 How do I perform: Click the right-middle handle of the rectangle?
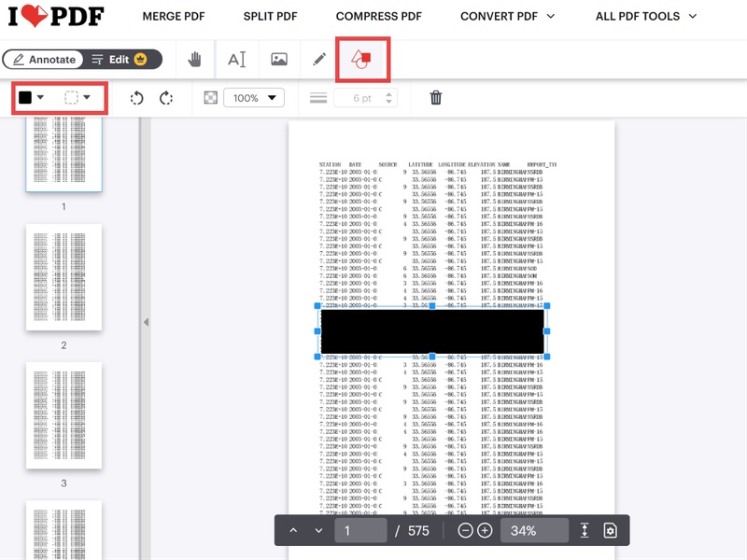[547, 331]
